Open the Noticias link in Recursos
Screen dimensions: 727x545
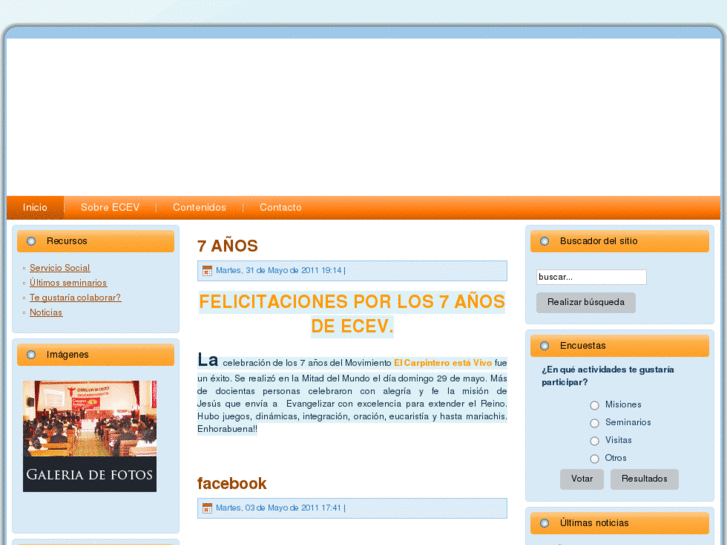pyautogui.click(x=46, y=312)
